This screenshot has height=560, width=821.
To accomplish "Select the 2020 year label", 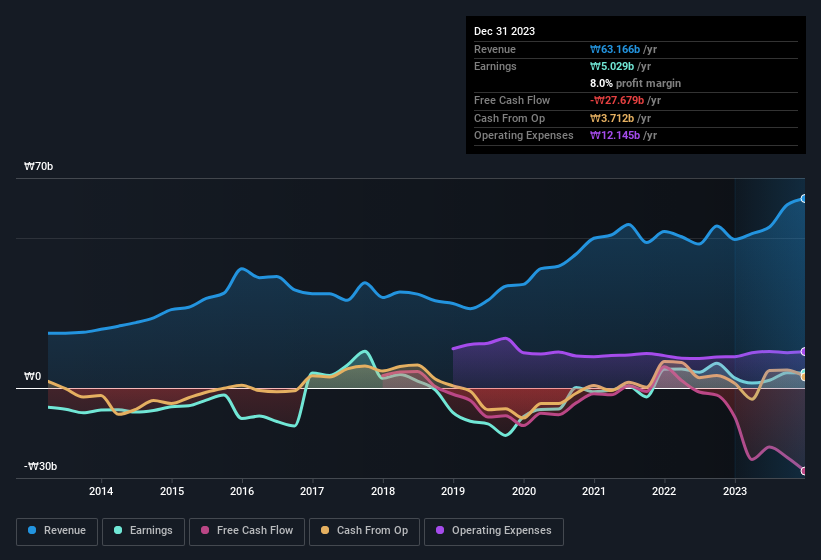I will click(523, 491).
